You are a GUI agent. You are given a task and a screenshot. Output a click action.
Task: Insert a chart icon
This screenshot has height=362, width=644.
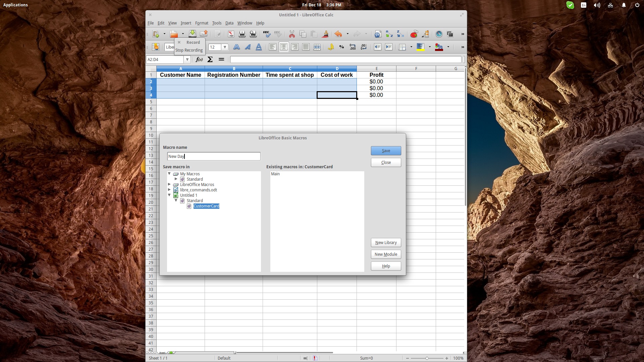[414, 34]
